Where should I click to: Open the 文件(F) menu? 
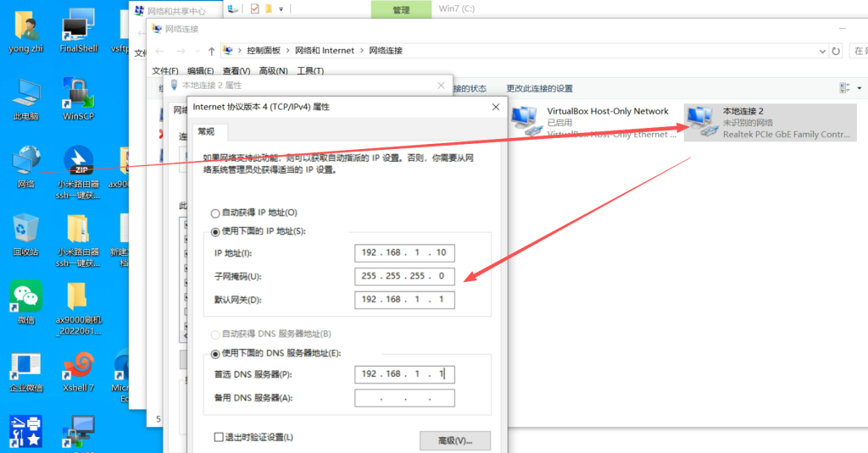pyautogui.click(x=165, y=71)
